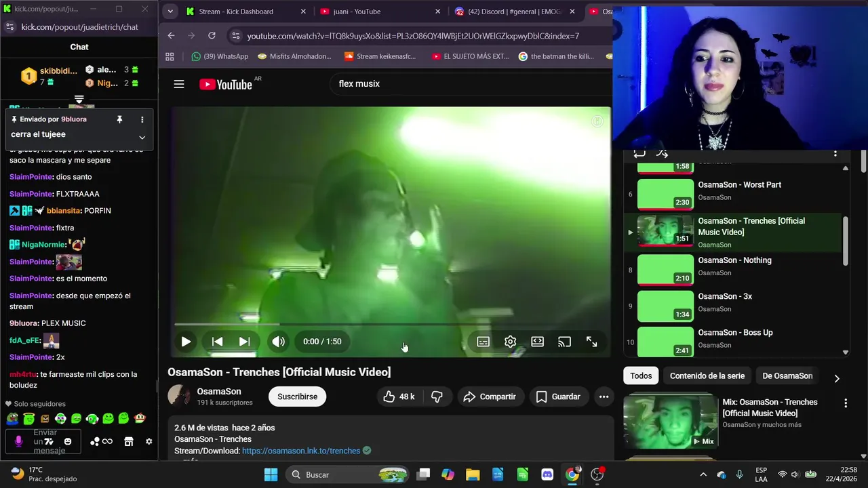Expand the pinned message 'cerra el tujeee'
Screen dimensions: 868x488
pos(142,137)
